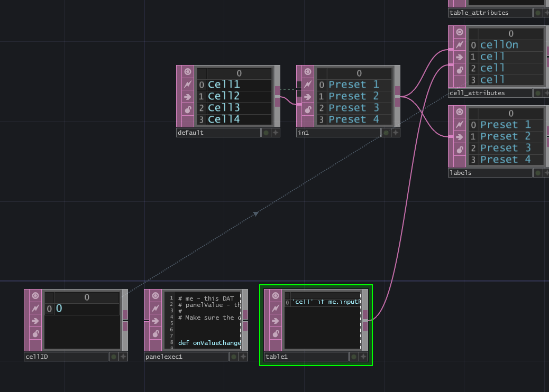
Task: Click panelexec1 name field
Action: pos(185,356)
